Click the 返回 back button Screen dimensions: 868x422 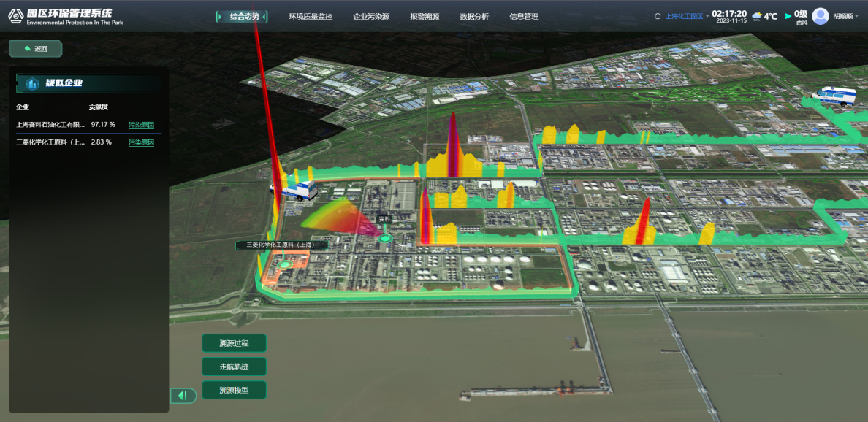[36, 49]
